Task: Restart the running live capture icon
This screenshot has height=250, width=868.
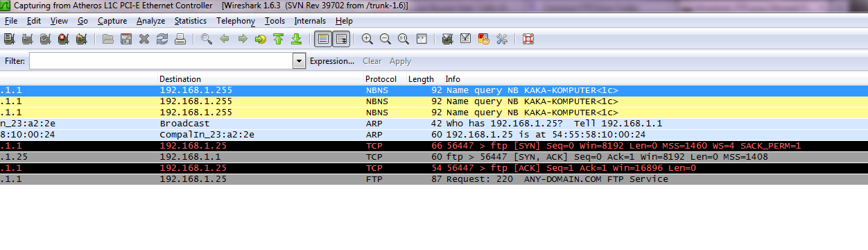Action: pyautogui.click(x=81, y=39)
